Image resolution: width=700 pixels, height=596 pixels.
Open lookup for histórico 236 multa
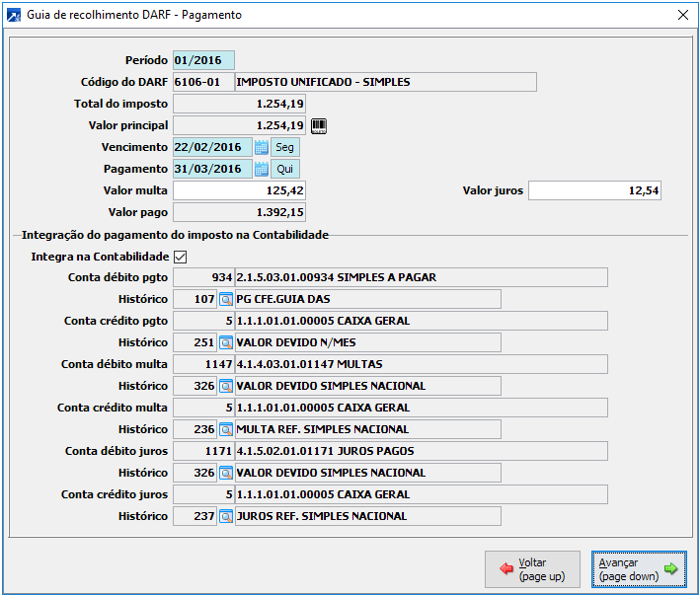pos(226,429)
